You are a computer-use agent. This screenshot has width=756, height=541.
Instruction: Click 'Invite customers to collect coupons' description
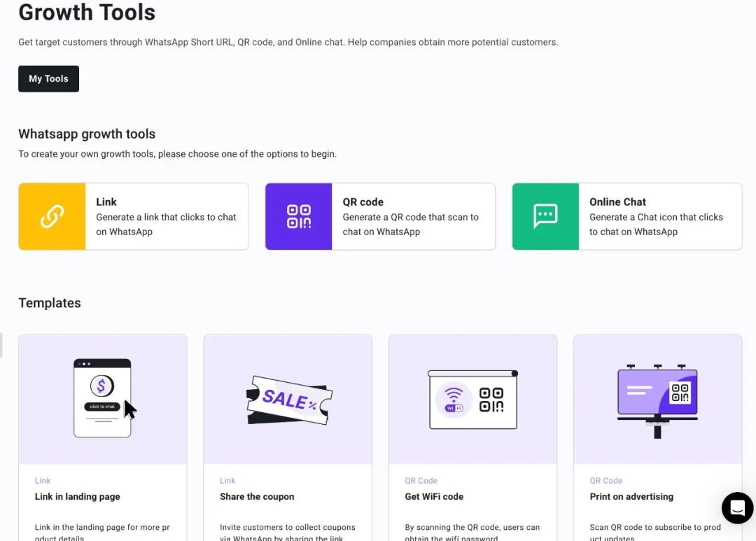288,533
